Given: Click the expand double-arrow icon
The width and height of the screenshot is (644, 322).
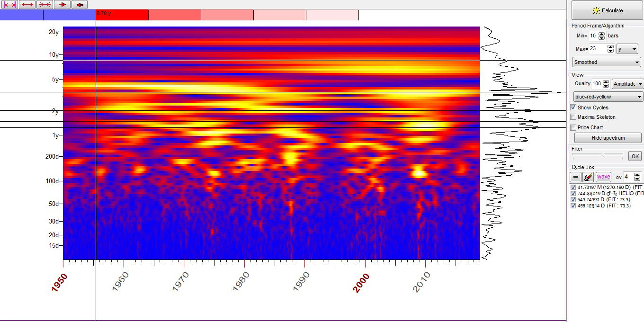Looking at the screenshot, I should point(27,4).
